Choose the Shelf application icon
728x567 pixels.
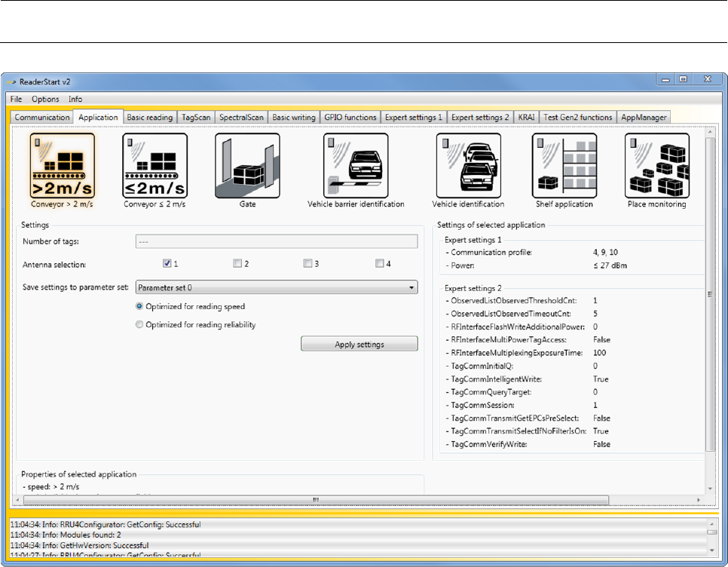point(564,165)
